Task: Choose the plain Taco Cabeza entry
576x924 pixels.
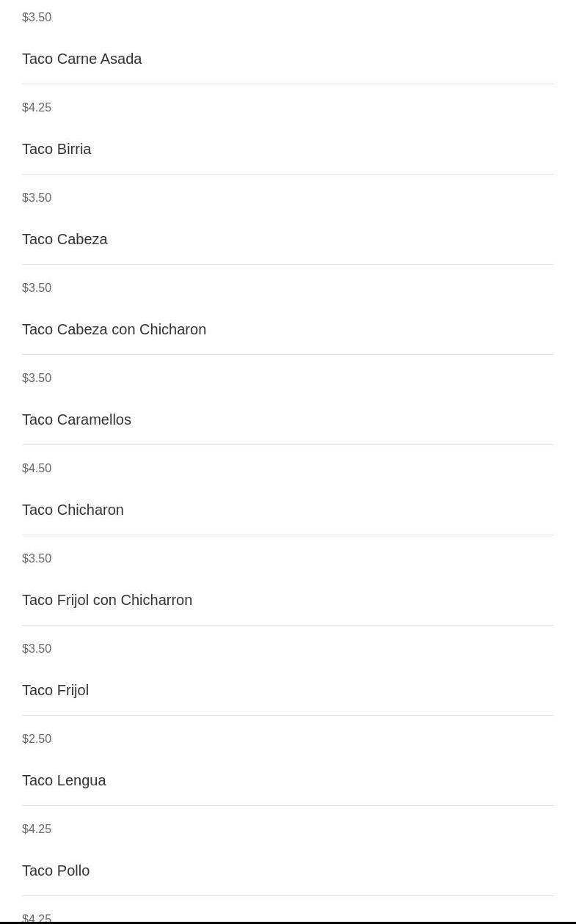Action: click(65, 239)
